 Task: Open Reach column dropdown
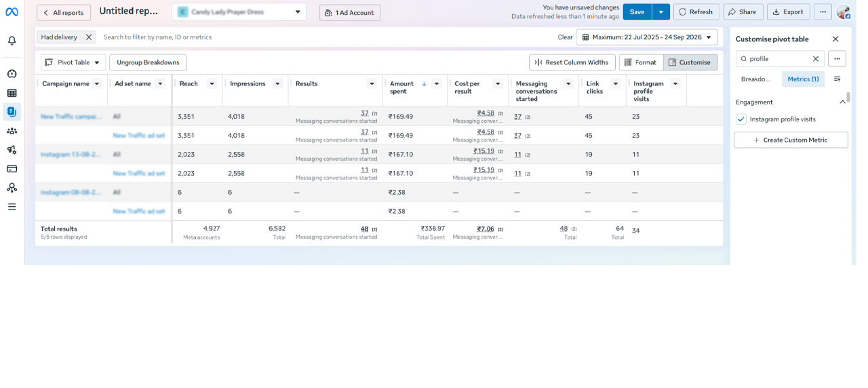pos(212,84)
